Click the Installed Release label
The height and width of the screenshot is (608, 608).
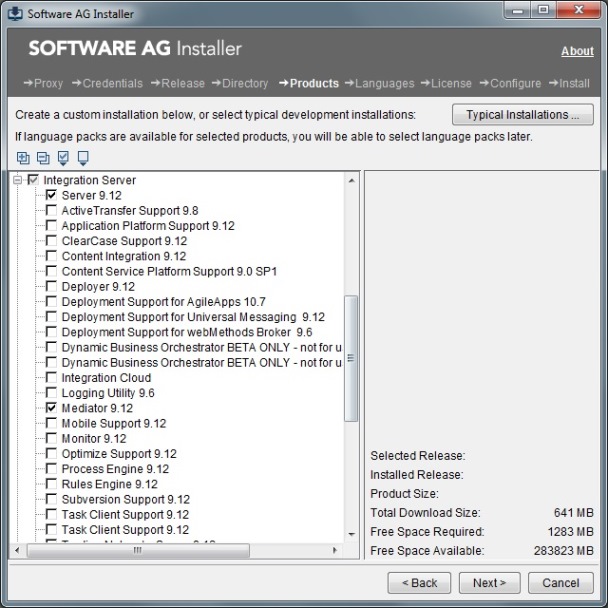pos(416,475)
